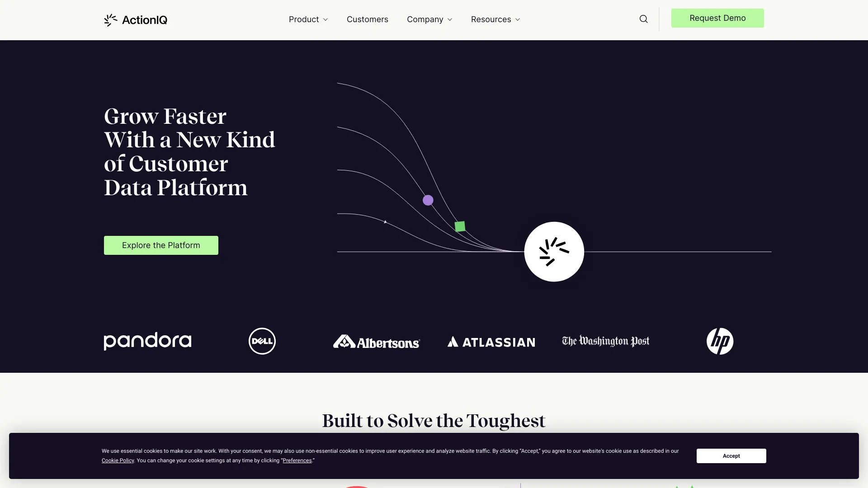
Task: Accept the website cookie consent
Action: [x=731, y=456]
